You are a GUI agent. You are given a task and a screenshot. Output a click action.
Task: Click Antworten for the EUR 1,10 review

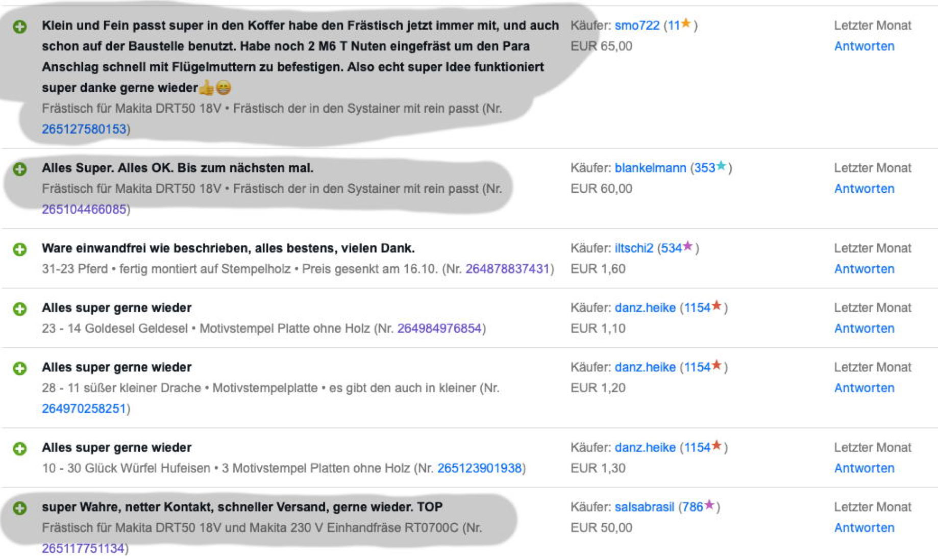pyautogui.click(x=864, y=328)
